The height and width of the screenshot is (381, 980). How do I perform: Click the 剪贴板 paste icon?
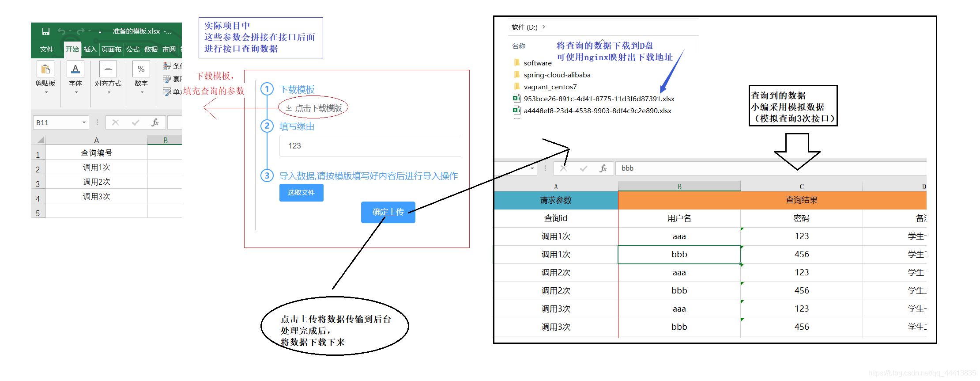(45, 69)
